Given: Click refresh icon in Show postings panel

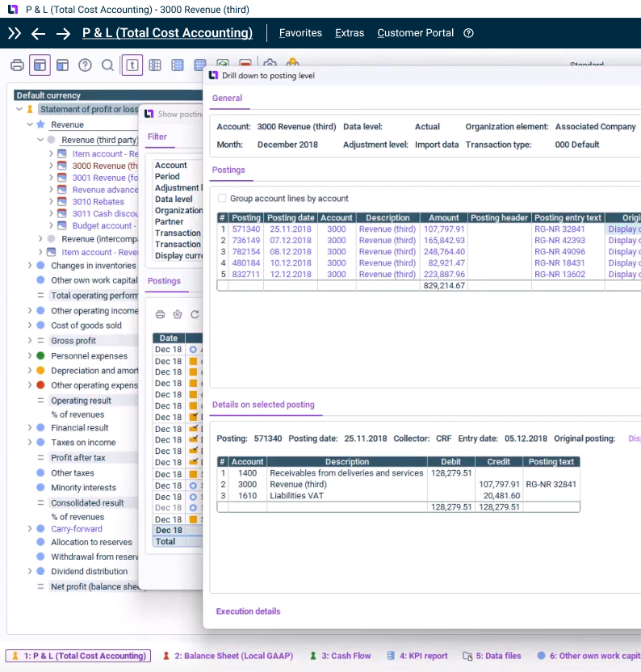Looking at the screenshot, I should [195, 314].
